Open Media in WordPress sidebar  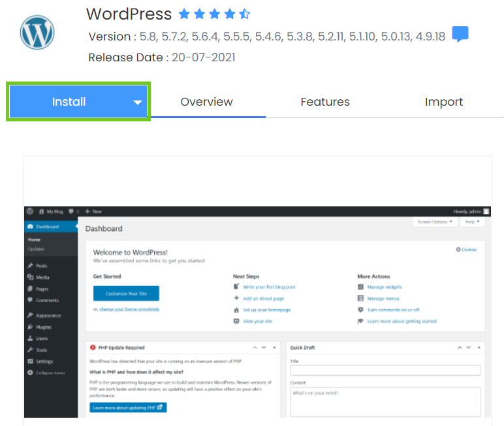42,277
